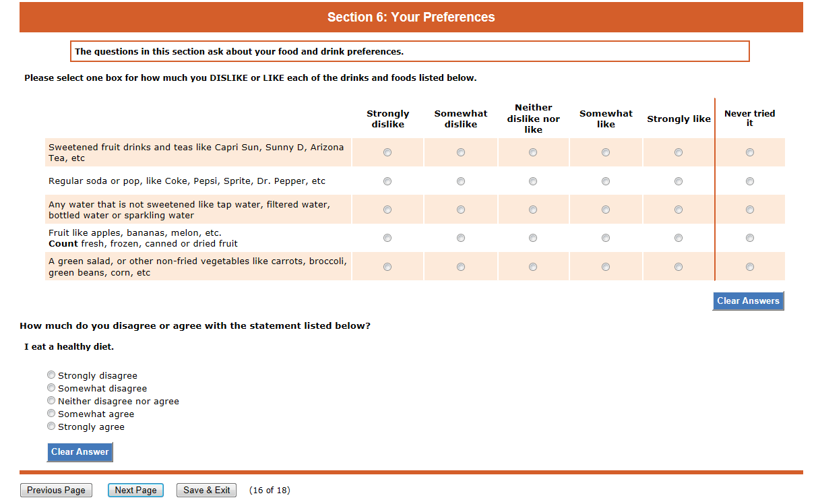The width and height of the screenshot is (816, 504).
Task: Select Somewhat like for sweetened fruit drinks
Action: click(x=606, y=153)
